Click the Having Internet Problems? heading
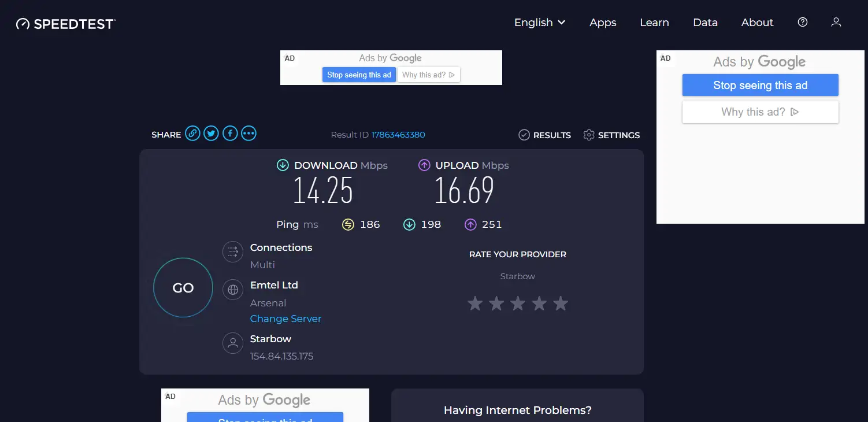Viewport: 868px width, 422px height. coord(518,410)
